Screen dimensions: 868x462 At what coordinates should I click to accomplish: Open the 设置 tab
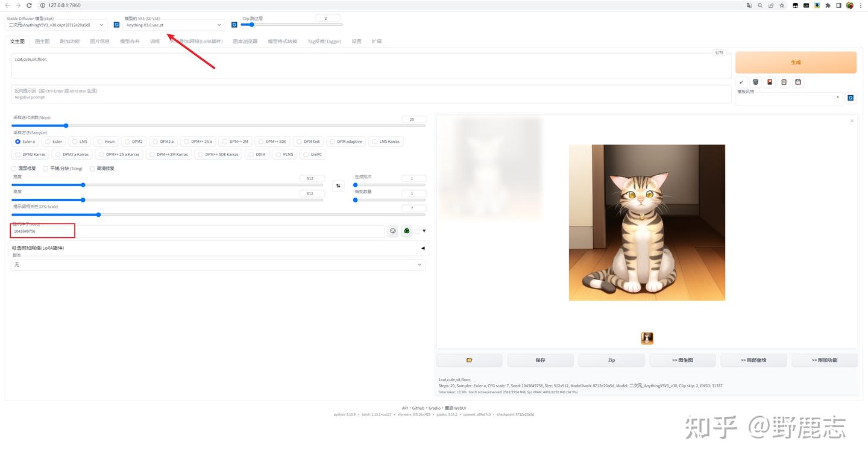(x=356, y=41)
